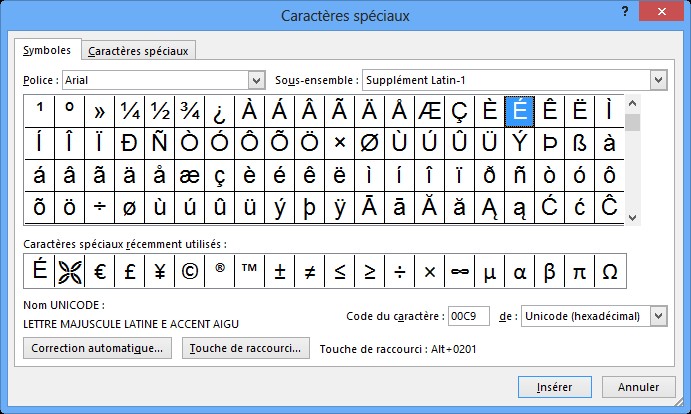Click the inverted question mark ¿
691x414 pixels.
coord(219,110)
